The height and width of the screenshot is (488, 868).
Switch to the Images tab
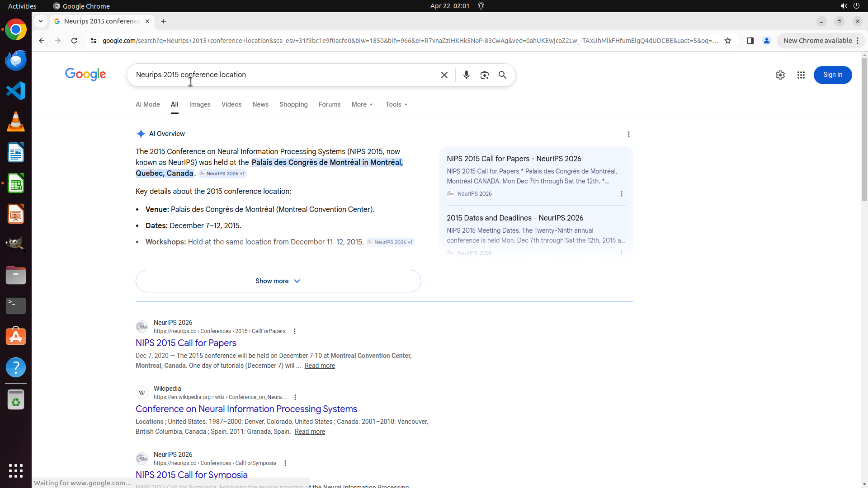200,104
